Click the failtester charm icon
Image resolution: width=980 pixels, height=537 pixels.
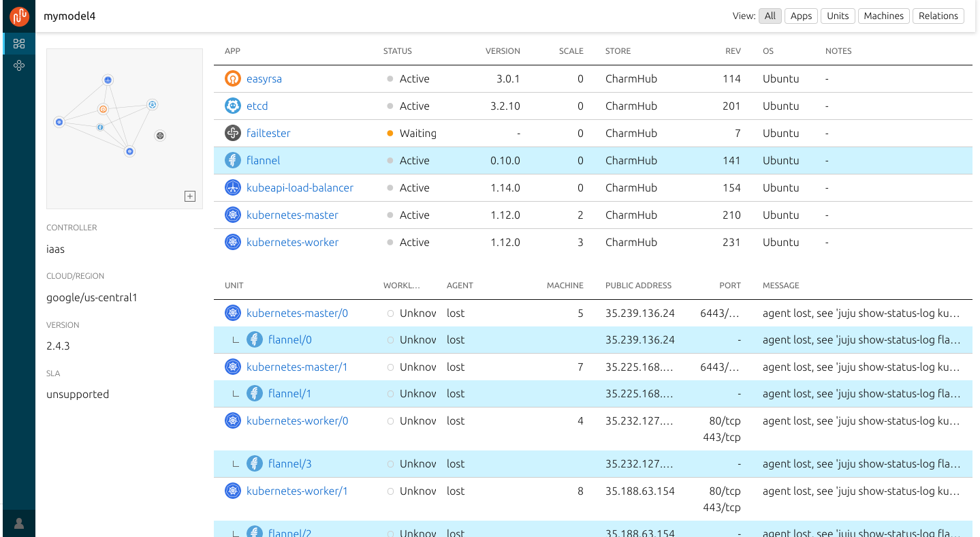click(232, 133)
